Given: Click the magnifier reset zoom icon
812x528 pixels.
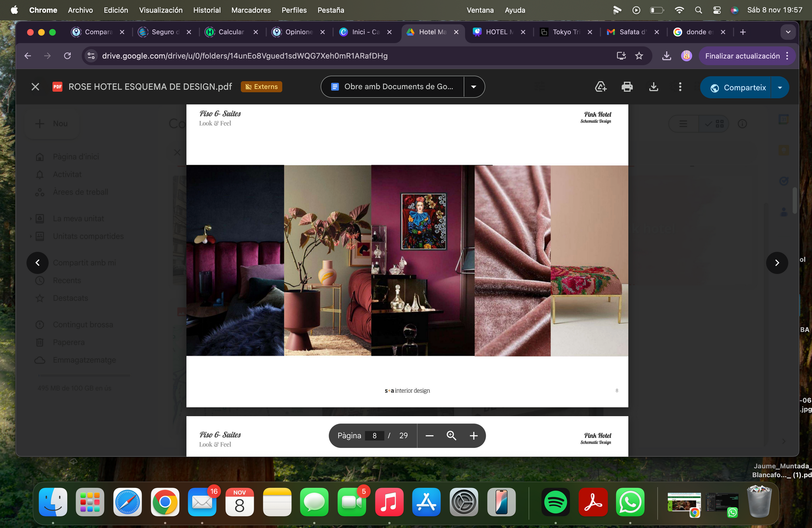Looking at the screenshot, I should tap(452, 436).
